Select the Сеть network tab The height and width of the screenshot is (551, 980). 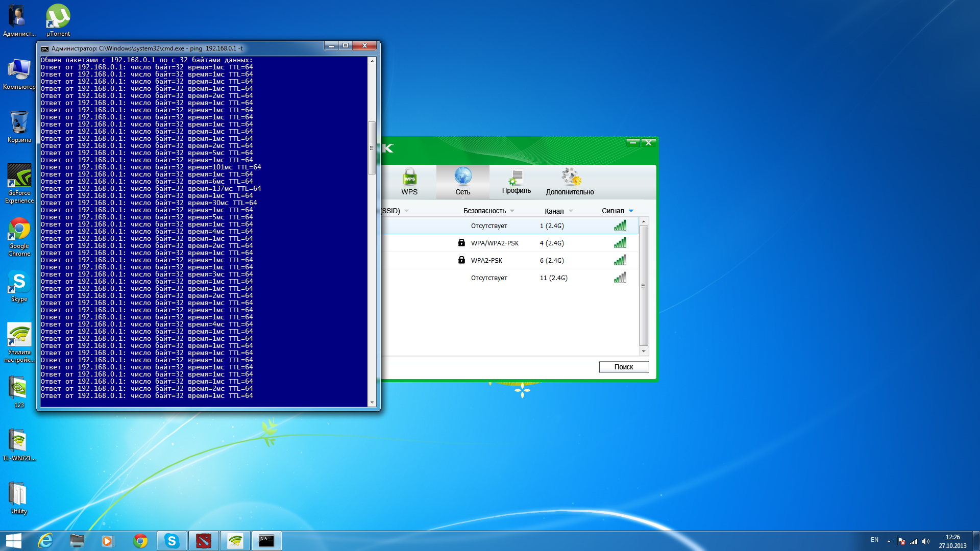[x=462, y=181]
